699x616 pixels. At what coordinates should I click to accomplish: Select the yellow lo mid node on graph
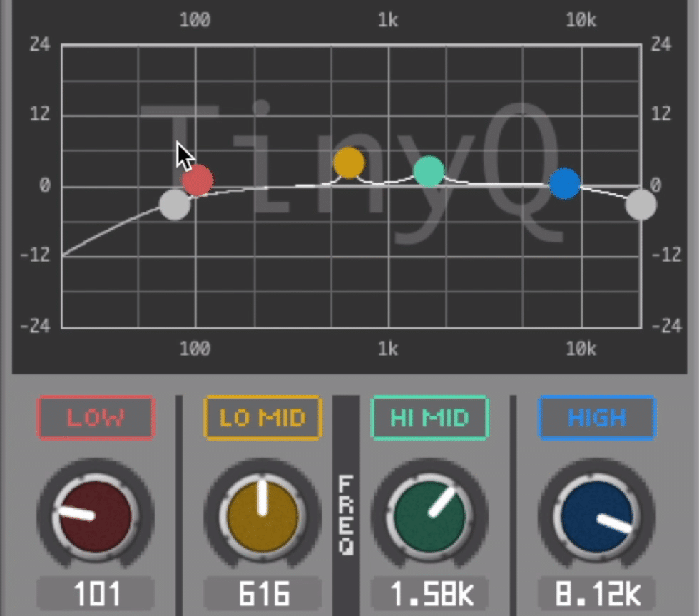tap(349, 163)
